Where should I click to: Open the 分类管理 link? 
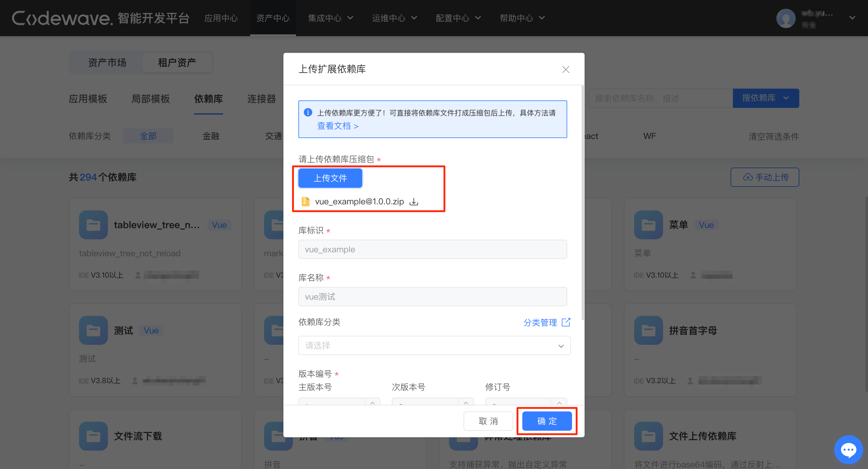pyautogui.click(x=540, y=323)
